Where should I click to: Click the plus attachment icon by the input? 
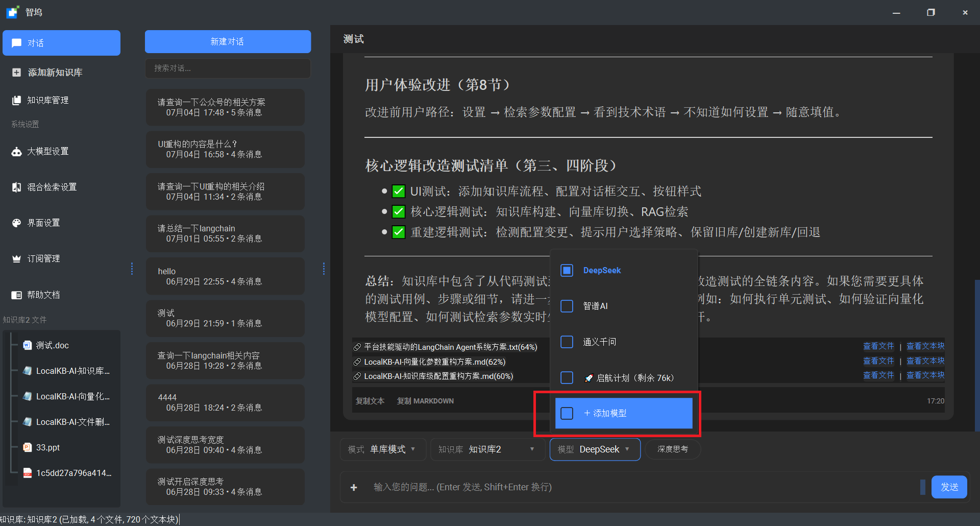point(354,487)
